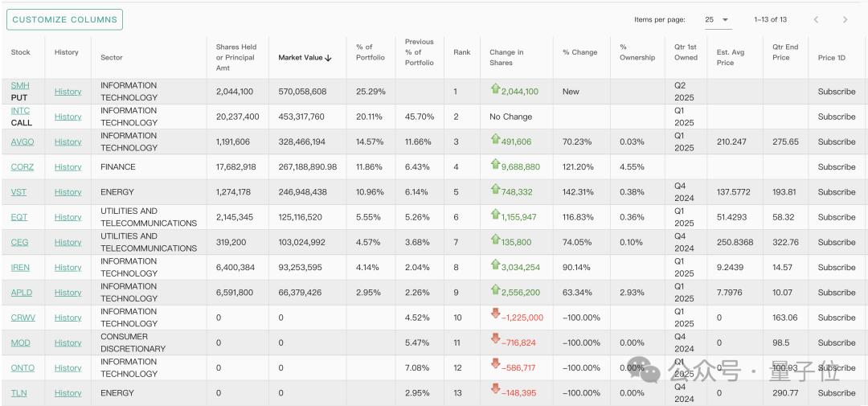View History for CEG row

coord(68,242)
